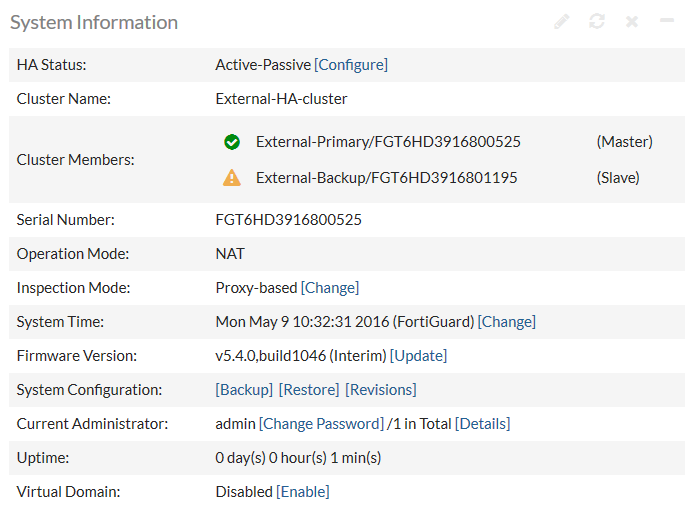Open the HA Status Configure link
The width and height of the screenshot is (687, 508).
click(351, 64)
